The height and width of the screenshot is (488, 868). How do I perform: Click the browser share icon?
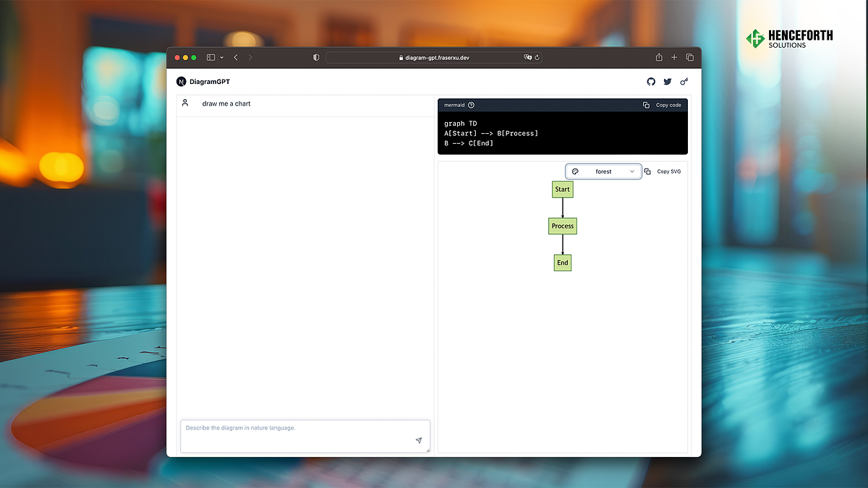point(658,57)
